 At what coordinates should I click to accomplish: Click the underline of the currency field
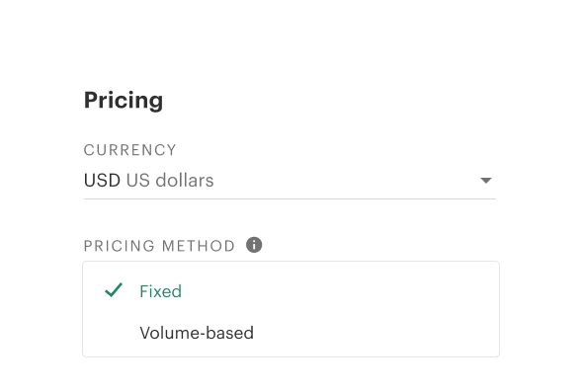pyautogui.click(x=290, y=198)
